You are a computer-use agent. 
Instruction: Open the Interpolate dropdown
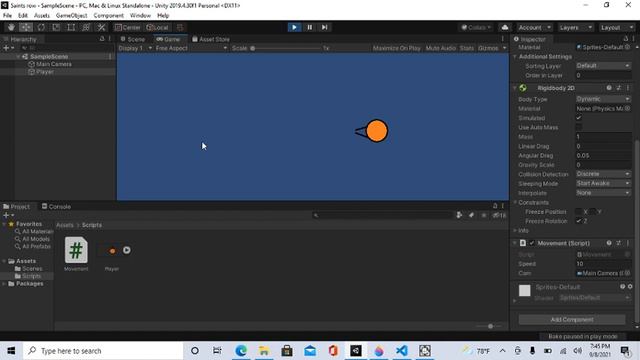(x=603, y=193)
